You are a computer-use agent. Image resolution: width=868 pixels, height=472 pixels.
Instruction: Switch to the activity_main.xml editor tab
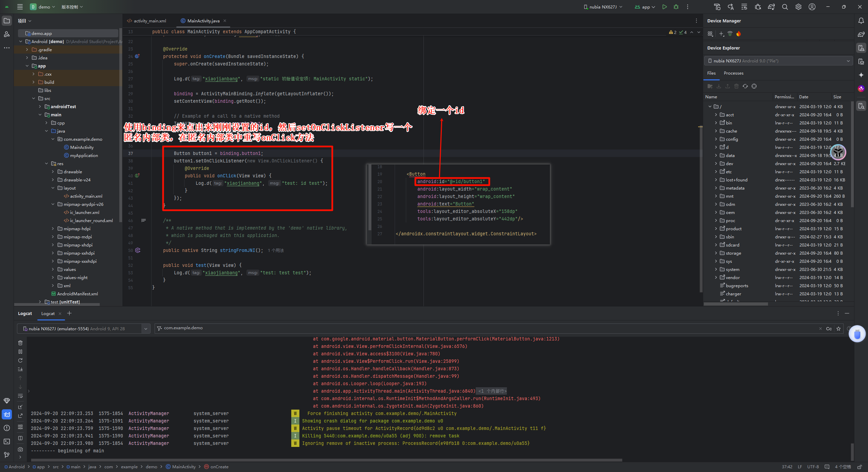click(150, 21)
